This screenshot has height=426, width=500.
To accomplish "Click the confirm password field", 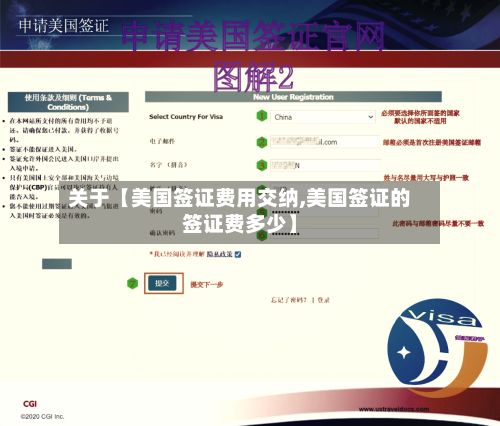I will [324, 234].
